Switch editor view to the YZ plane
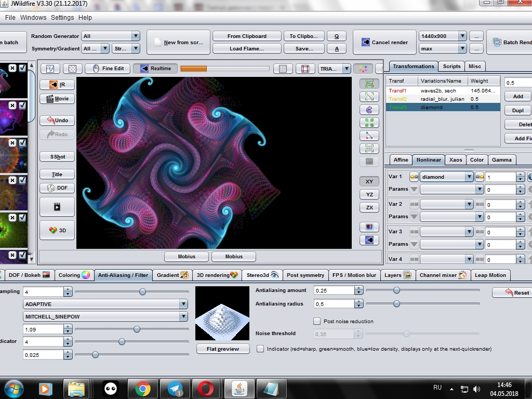The height and width of the screenshot is (399, 532). coord(369,194)
